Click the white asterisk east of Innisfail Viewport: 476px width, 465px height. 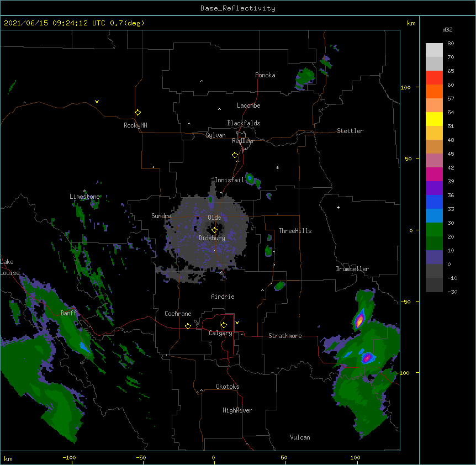[x=277, y=167]
